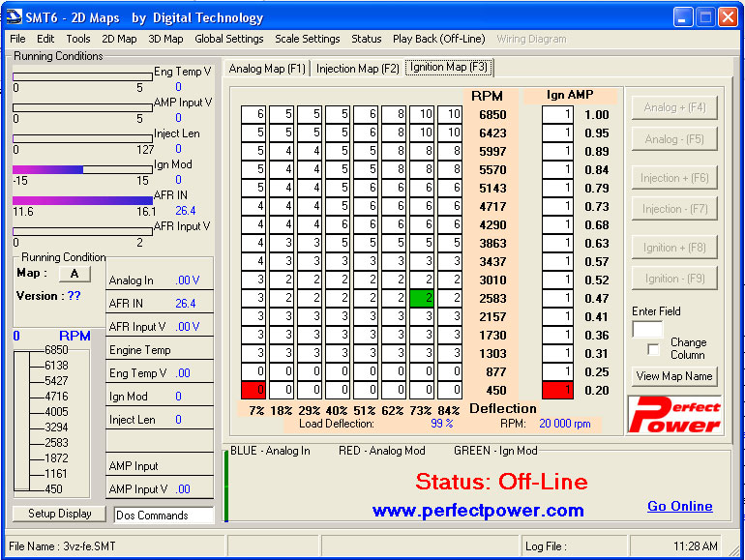Image resolution: width=745 pixels, height=560 pixels.
Task: Open the Scale Settings menu
Action: 307,39
